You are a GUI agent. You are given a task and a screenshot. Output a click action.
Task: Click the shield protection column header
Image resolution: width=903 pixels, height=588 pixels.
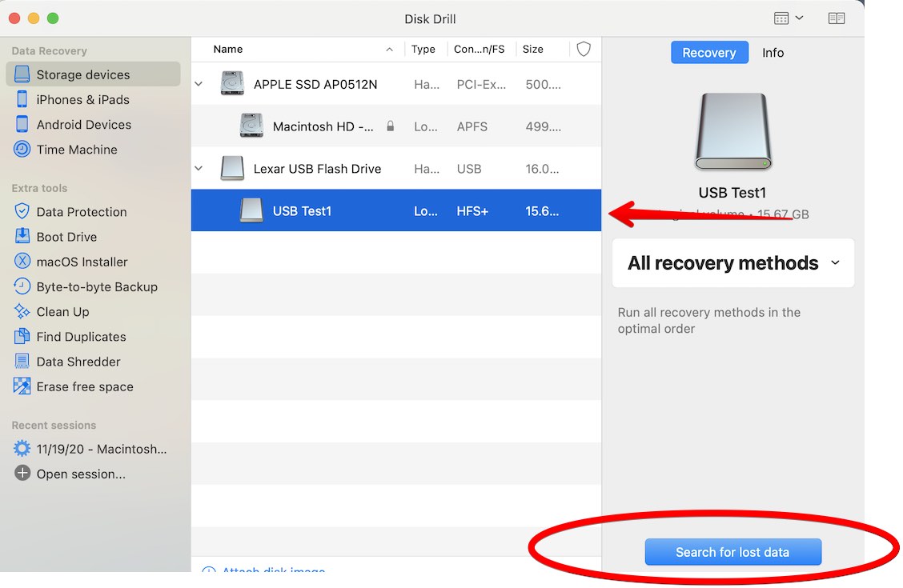(584, 49)
